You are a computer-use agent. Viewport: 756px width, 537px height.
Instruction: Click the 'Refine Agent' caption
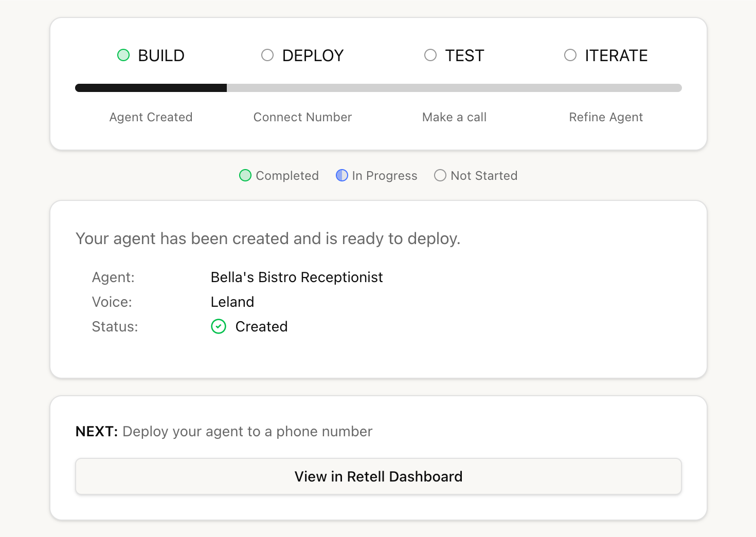[x=606, y=117]
